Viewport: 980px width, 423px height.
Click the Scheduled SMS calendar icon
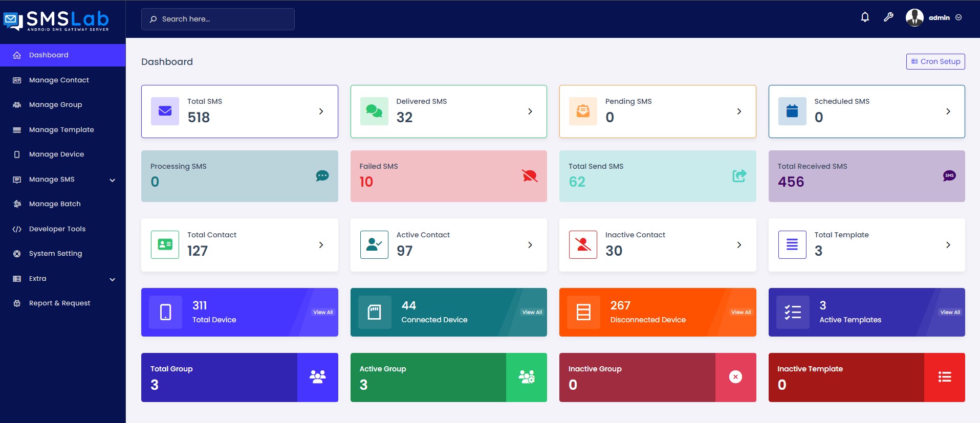(x=792, y=112)
